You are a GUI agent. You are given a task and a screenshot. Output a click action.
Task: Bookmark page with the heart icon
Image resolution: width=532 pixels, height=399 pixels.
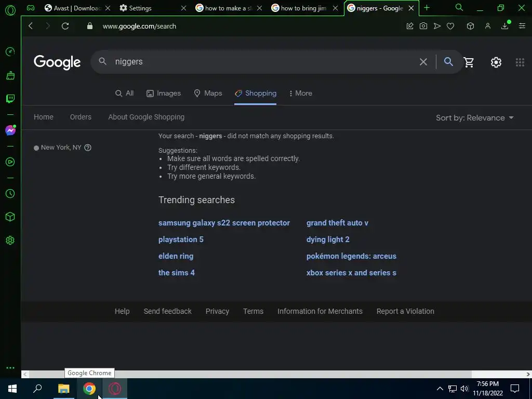450,26
